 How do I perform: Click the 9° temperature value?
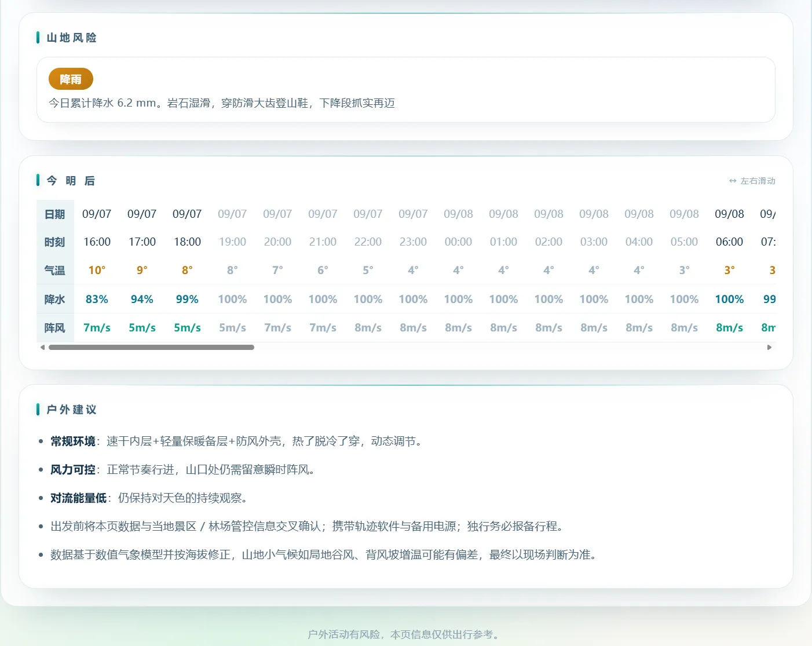click(x=142, y=271)
